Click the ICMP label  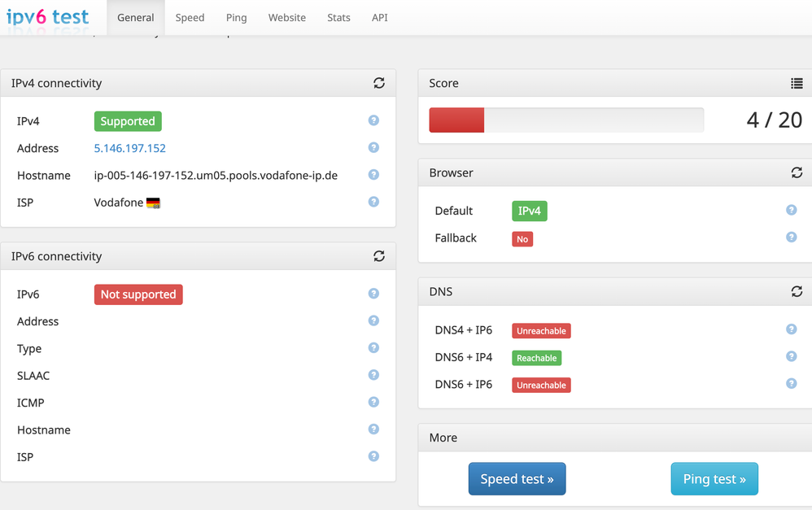31,403
